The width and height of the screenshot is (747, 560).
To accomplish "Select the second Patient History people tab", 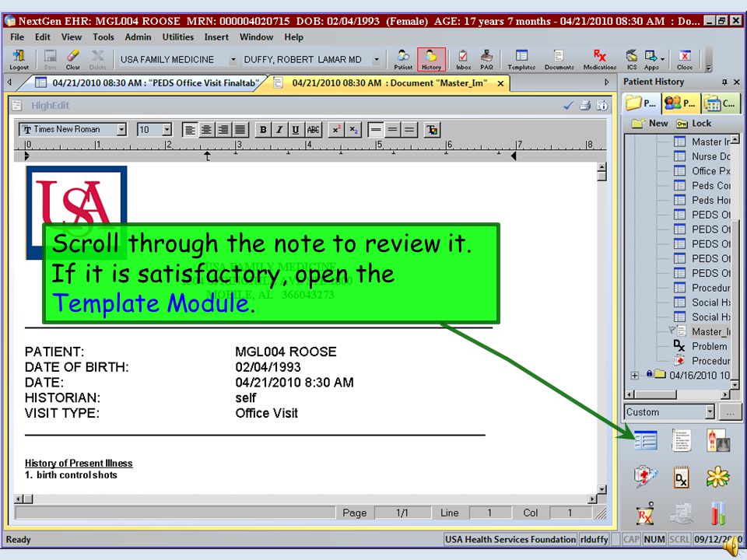I will coord(680,103).
